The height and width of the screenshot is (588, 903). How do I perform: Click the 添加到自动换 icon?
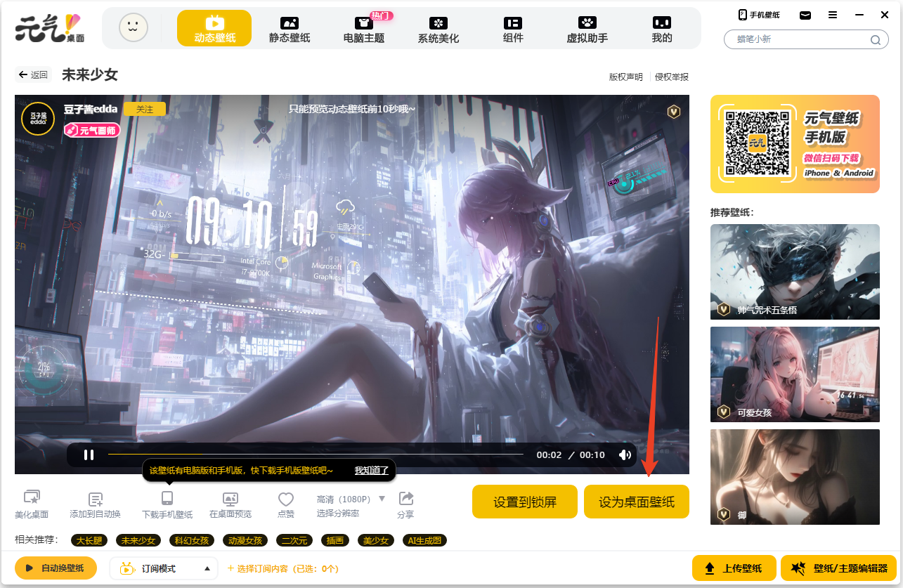(96, 499)
